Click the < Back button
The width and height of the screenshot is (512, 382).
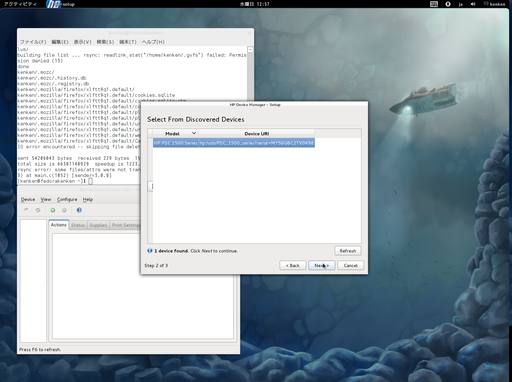(293, 265)
